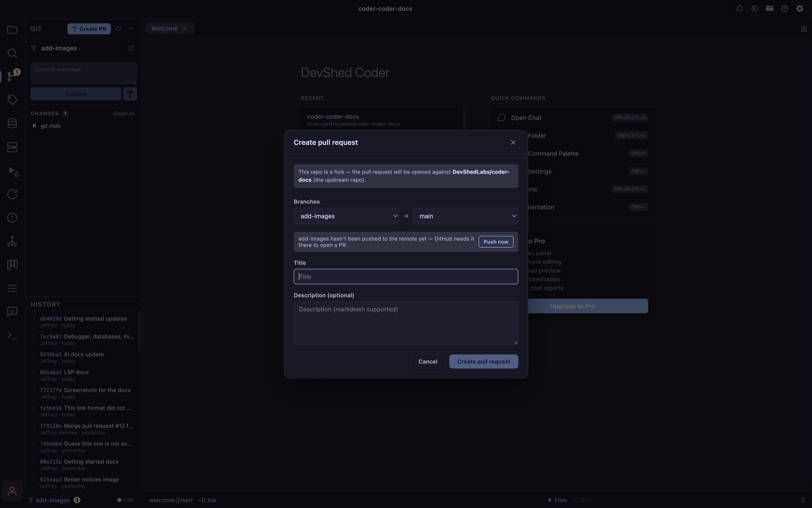This screenshot has height=508, width=812.
Task: Open the file explorer sidebar icon
Action: [12, 30]
